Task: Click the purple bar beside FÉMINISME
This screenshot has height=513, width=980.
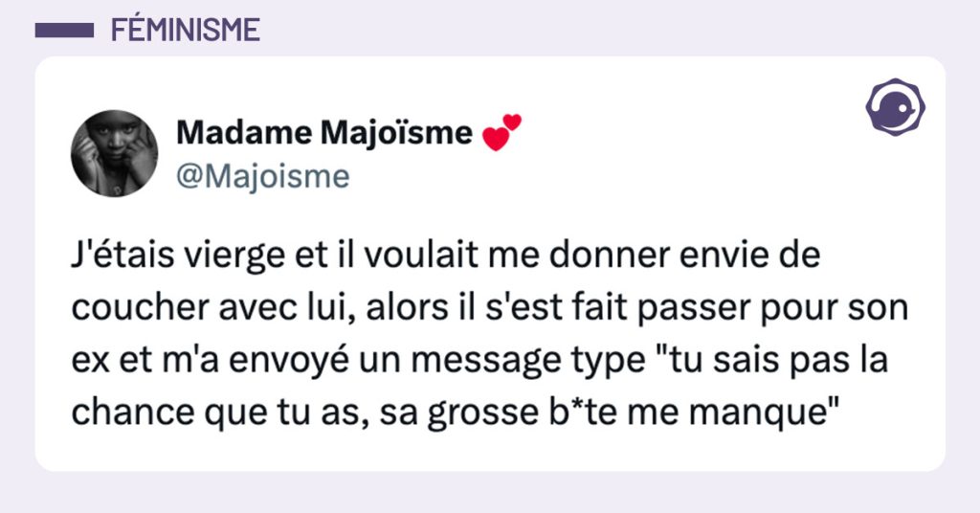Action: click(64, 31)
